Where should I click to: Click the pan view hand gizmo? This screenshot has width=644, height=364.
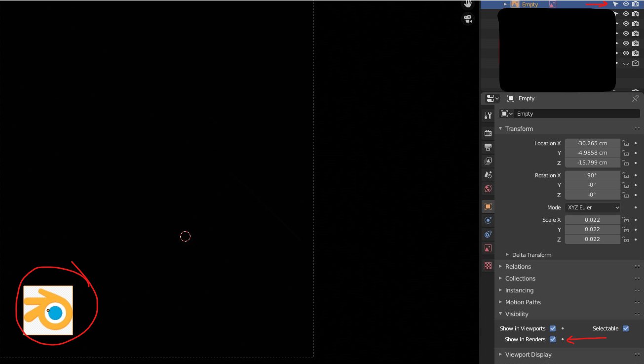pos(467,4)
